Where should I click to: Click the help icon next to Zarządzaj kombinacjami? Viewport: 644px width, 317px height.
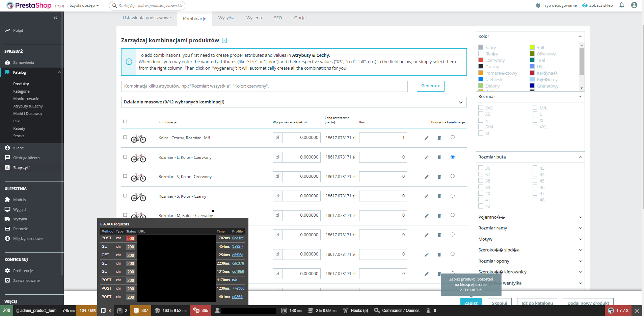[x=224, y=41]
